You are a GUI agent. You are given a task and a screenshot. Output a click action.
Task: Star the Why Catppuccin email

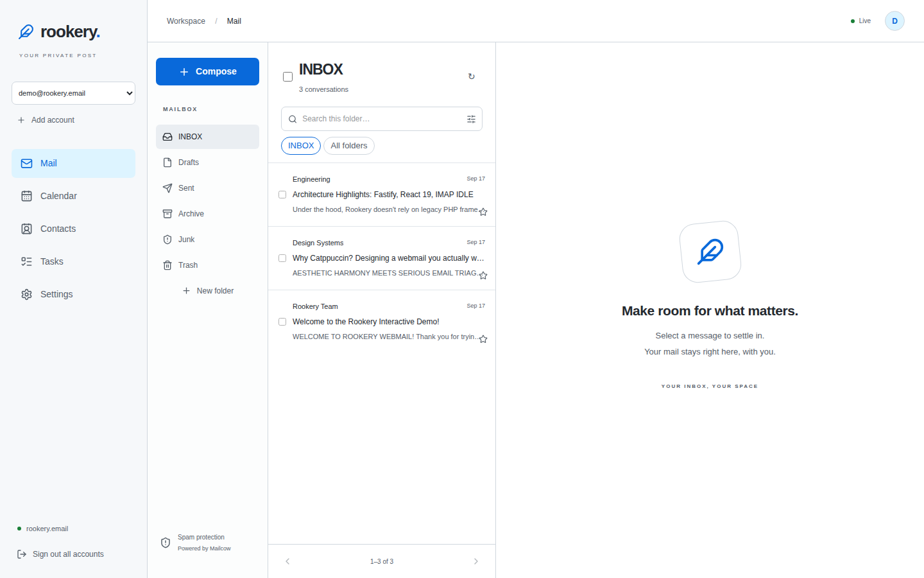tap(483, 276)
